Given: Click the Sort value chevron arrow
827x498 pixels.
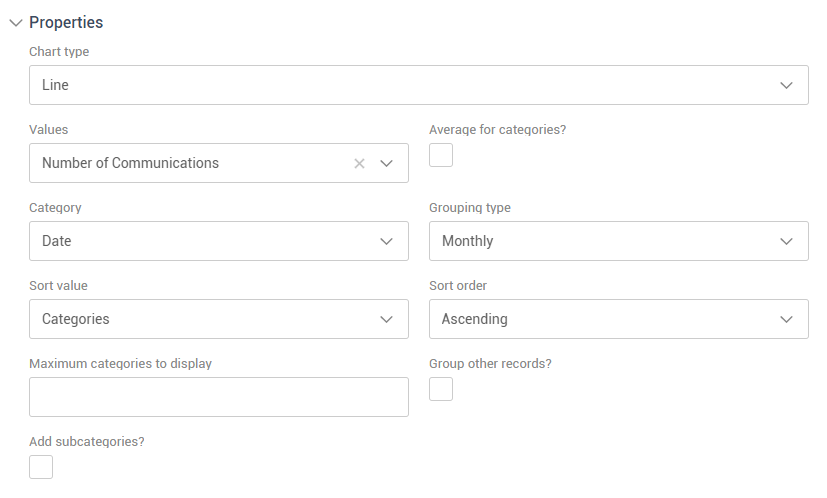Looking at the screenshot, I should pyautogui.click(x=387, y=319).
